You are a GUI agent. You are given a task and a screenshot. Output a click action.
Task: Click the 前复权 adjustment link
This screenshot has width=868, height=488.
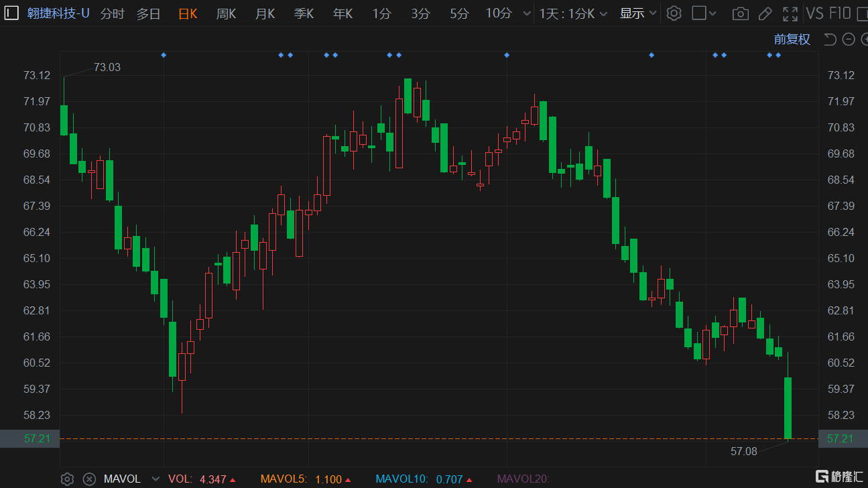pyautogui.click(x=792, y=40)
